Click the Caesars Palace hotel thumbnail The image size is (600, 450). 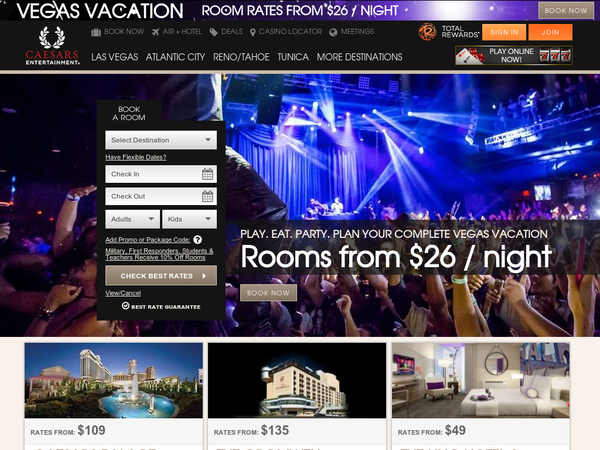tap(114, 380)
